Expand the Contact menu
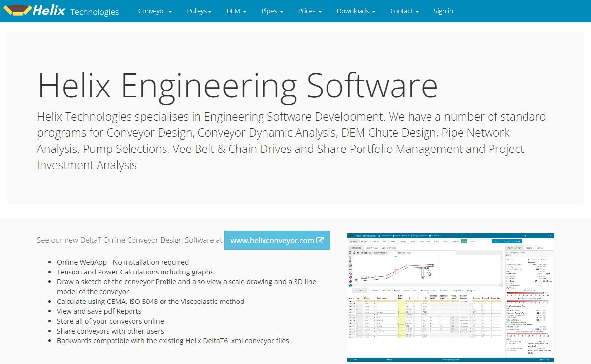This screenshot has height=364, width=591. click(x=405, y=11)
